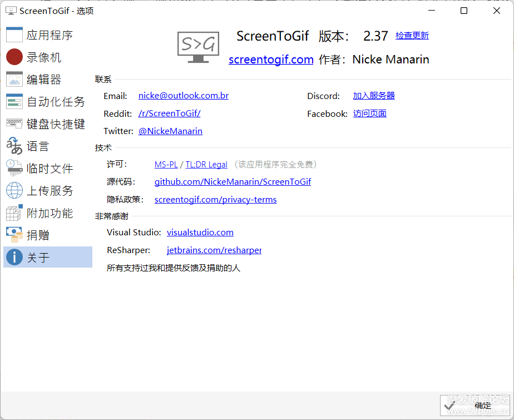Click the author name Nicke Manarin

[x=391, y=60]
